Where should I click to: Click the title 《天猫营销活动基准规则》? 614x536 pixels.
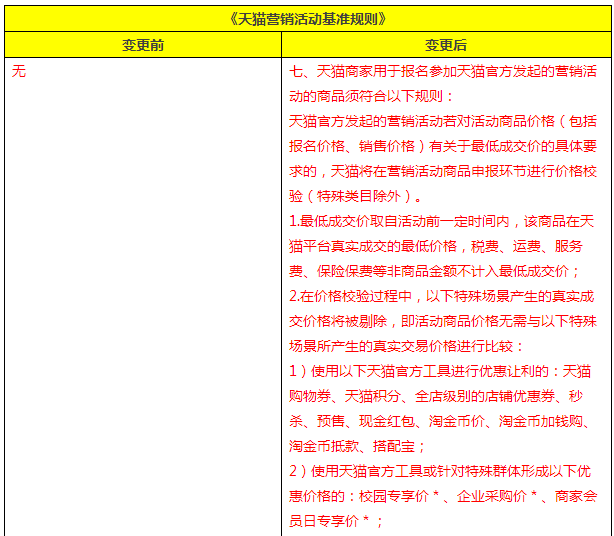308,19
